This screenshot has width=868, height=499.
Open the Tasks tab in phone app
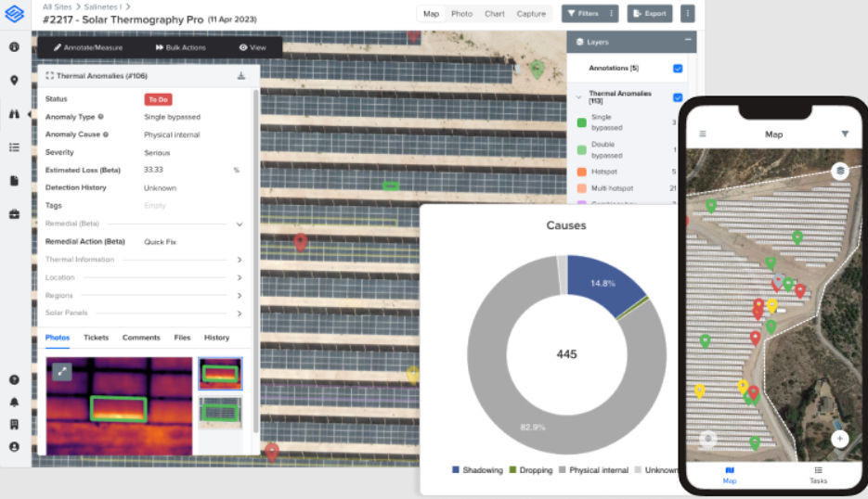tap(818, 475)
